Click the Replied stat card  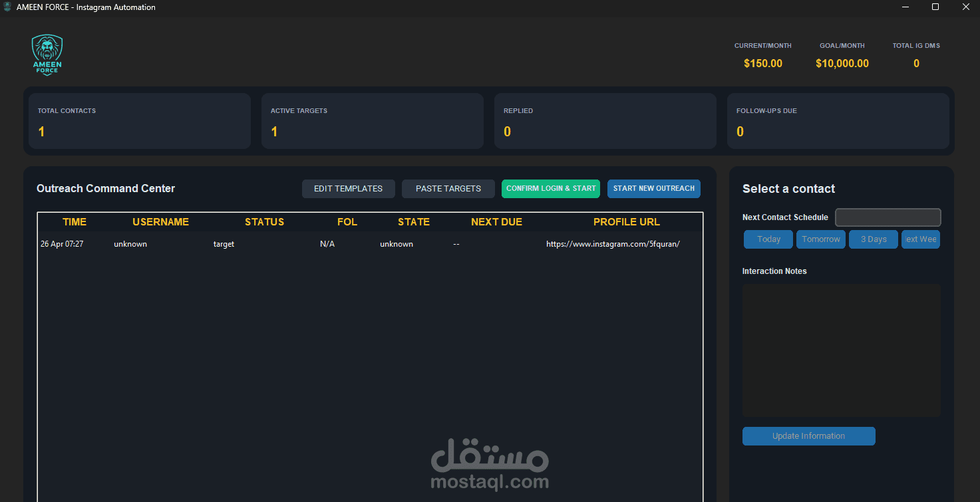pyautogui.click(x=605, y=121)
